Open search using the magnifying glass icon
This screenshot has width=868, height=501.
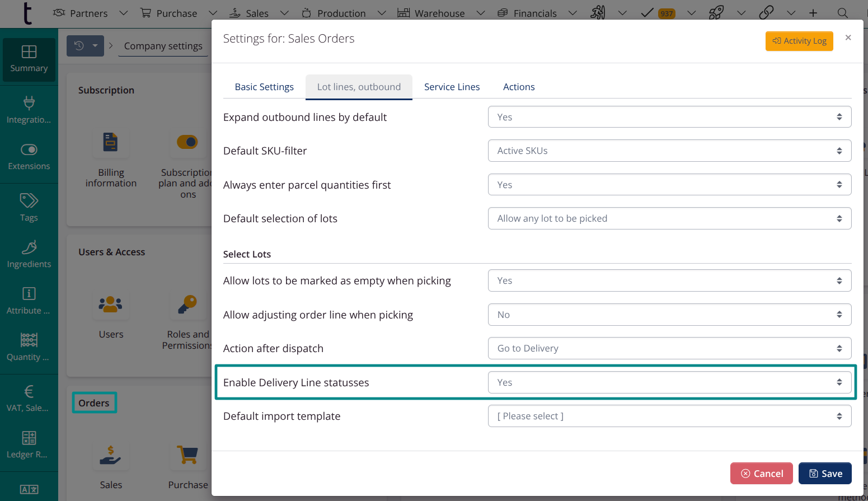[843, 12]
